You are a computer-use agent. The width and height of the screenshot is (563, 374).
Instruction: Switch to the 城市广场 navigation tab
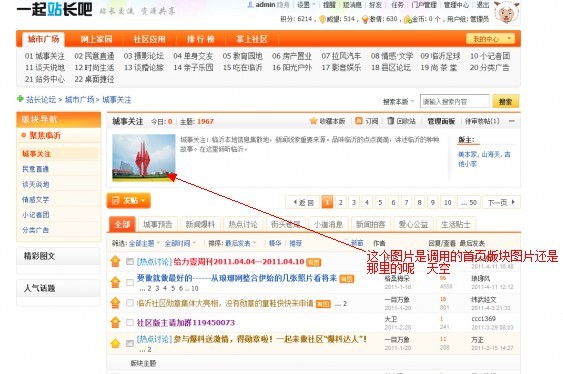43,39
